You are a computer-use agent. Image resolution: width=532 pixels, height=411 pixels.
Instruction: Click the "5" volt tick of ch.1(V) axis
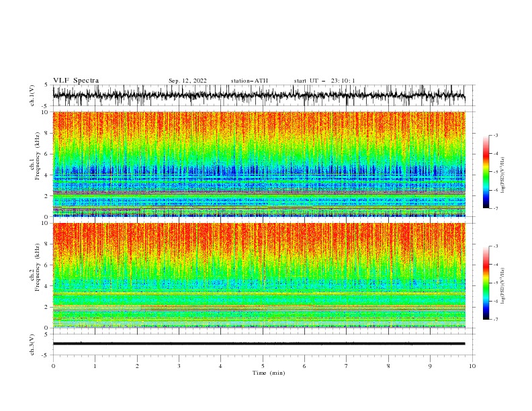[46, 85]
